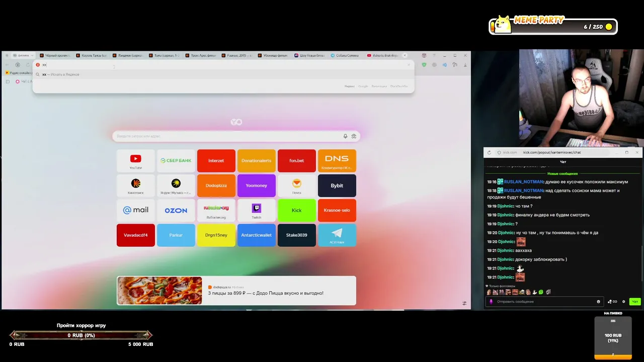
Task: Open the channel points icon in chat
Action: pyautogui.click(x=612, y=302)
